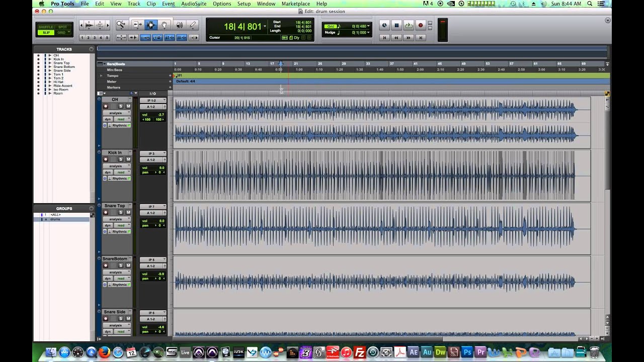Viewport: 644px width, 362px height.
Task: Open Edit window toolbar menu arrow
Action: pos(608,21)
